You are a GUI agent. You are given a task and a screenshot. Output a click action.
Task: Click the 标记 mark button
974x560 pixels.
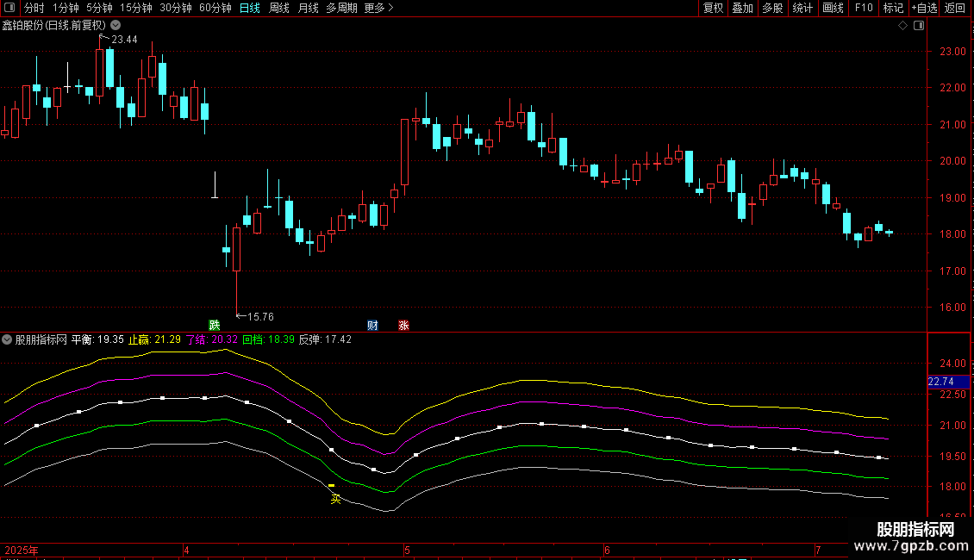click(893, 8)
